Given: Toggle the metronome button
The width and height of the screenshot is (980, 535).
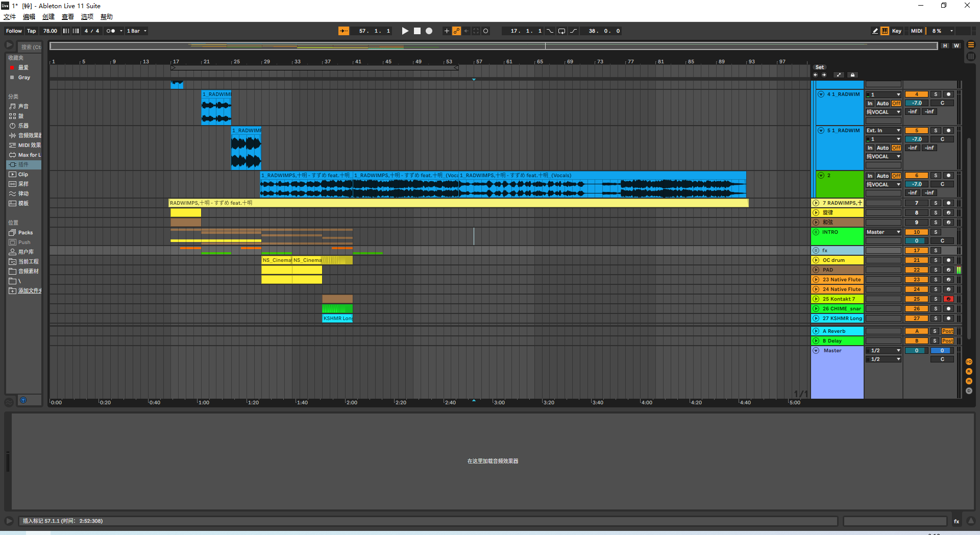Looking at the screenshot, I should (110, 31).
